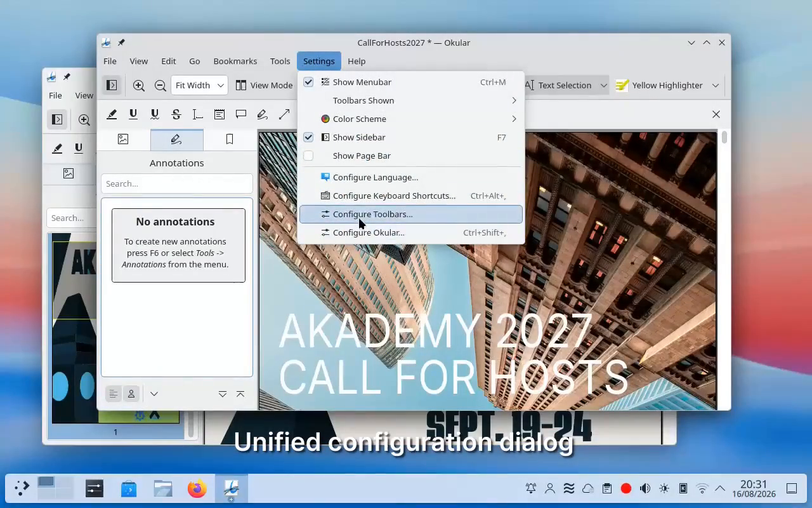Open the Go menu
This screenshot has height=508, width=812.
click(194, 61)
